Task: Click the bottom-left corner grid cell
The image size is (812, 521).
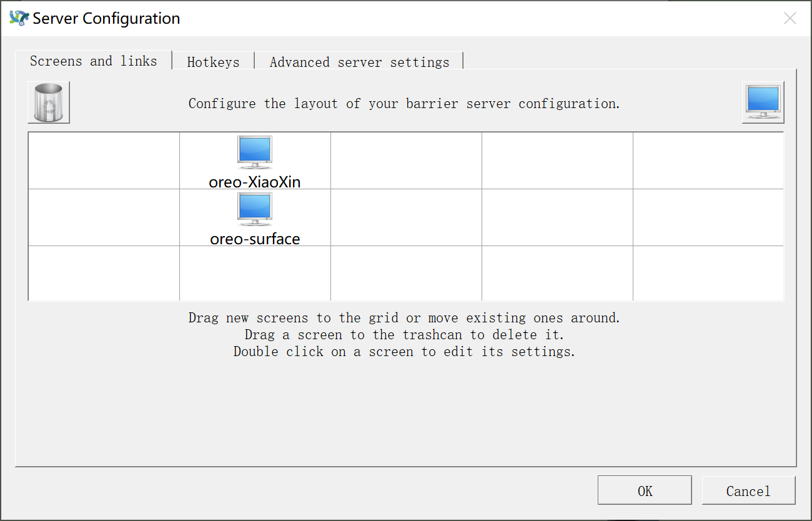Action: pyautogui.click(x=104, y=274)
